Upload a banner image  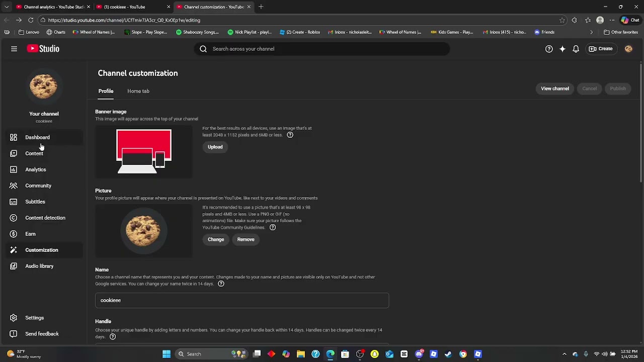click(x=215, y=147)
